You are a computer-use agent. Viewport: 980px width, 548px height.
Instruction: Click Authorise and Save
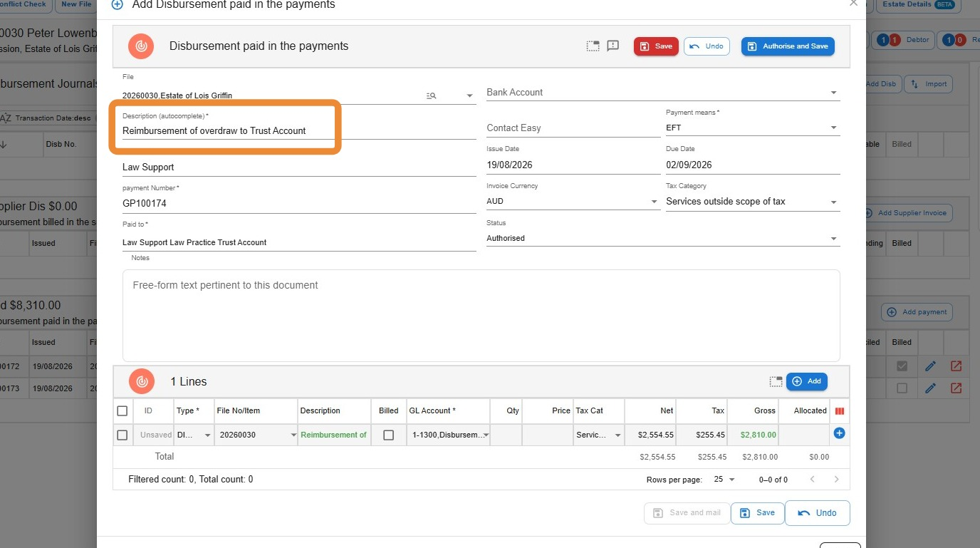click(788, 46)
